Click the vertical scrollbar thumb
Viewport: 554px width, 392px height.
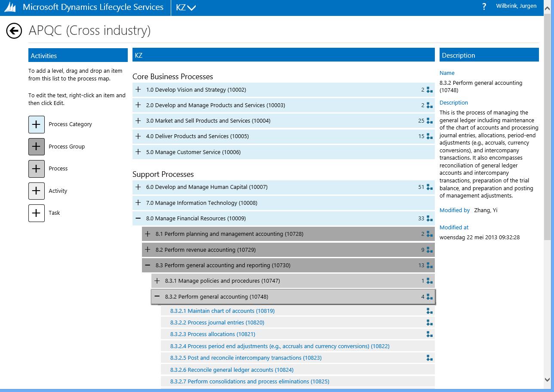click(548, 127)
